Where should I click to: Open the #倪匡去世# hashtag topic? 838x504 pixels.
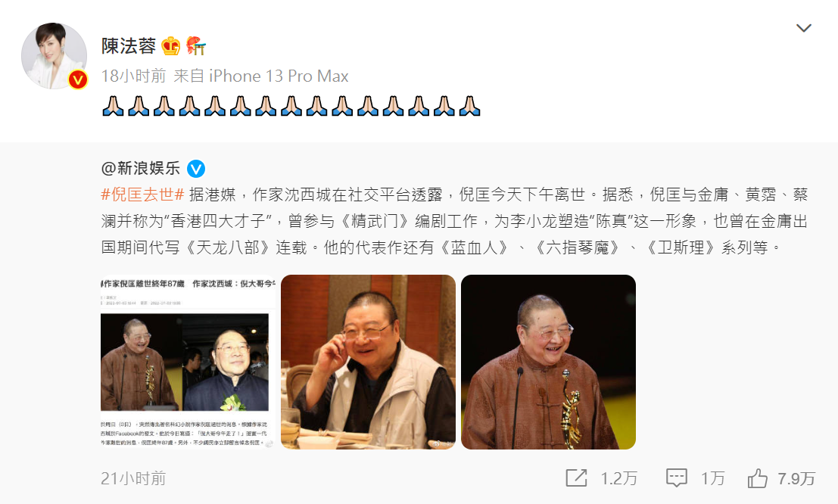click(x=142, y=194)
